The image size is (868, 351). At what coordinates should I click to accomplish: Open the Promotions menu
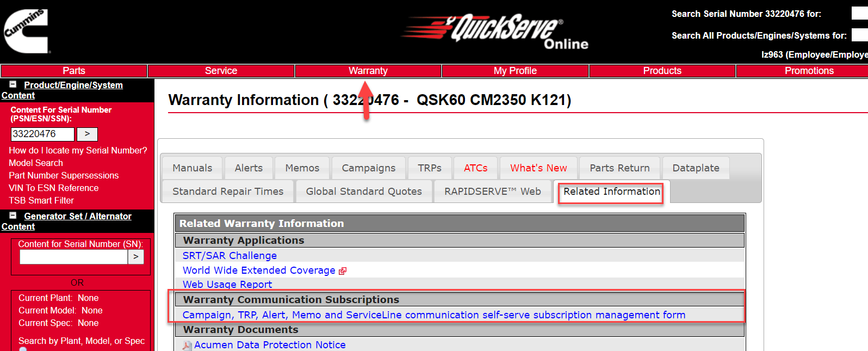(803, 71)
